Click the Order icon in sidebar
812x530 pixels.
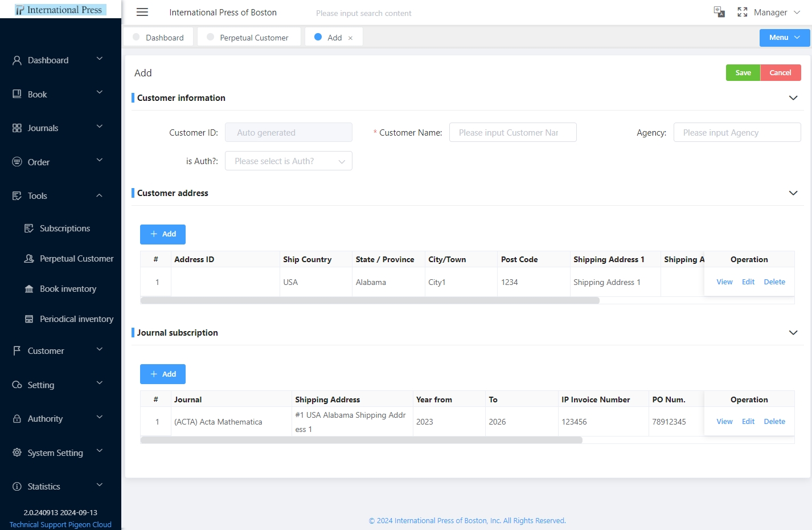tap(17, 162)
